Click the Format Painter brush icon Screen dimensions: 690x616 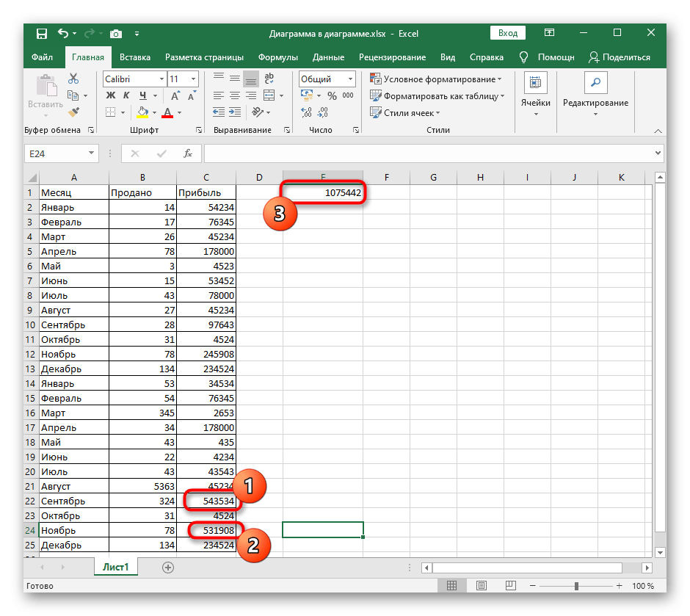[73, 112]
